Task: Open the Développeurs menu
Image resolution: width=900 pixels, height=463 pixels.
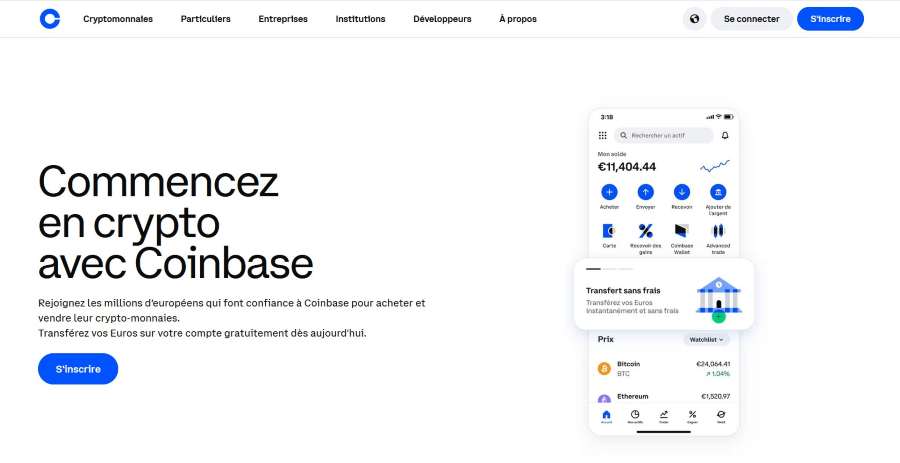Action: coord(442,19)
